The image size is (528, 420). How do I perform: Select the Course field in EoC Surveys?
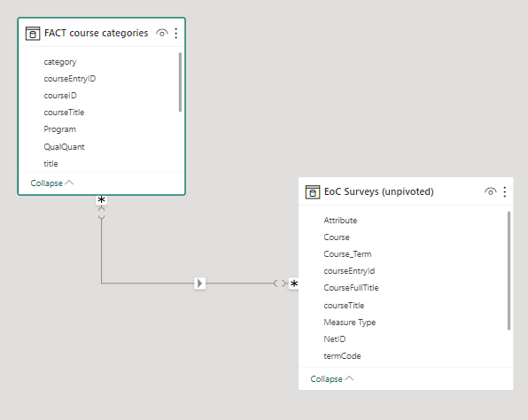coord(337,237)
